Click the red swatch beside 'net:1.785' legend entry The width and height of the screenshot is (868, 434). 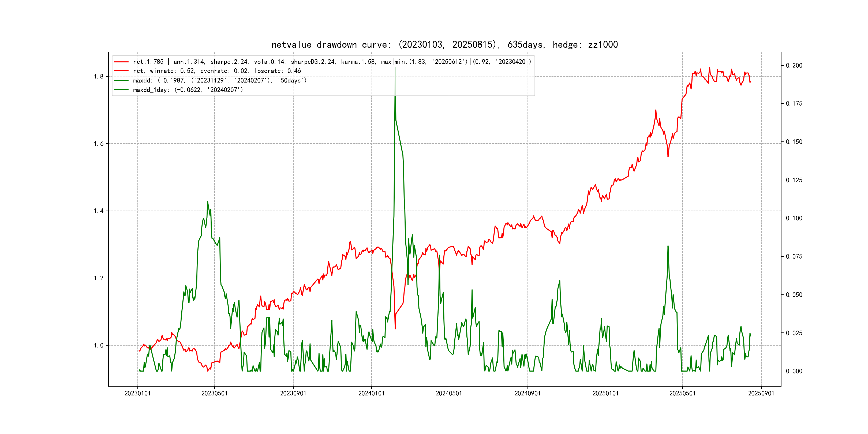[x=121, y=62]
